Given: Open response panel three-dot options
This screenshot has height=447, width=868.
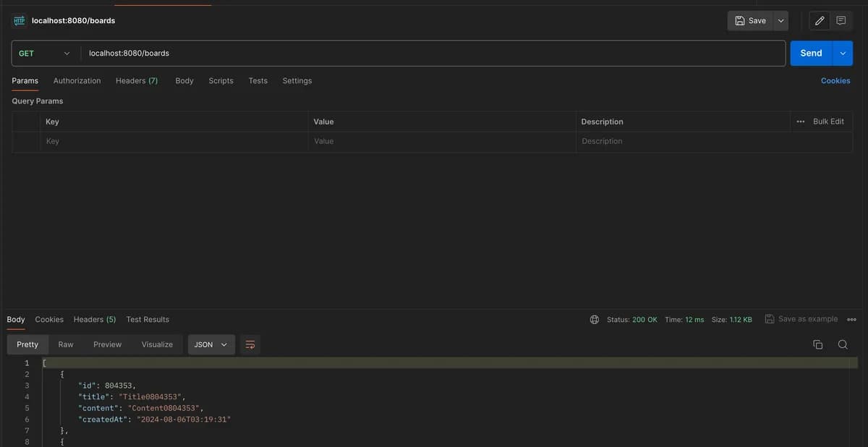Looking at the screenshot, I should 851,320.
